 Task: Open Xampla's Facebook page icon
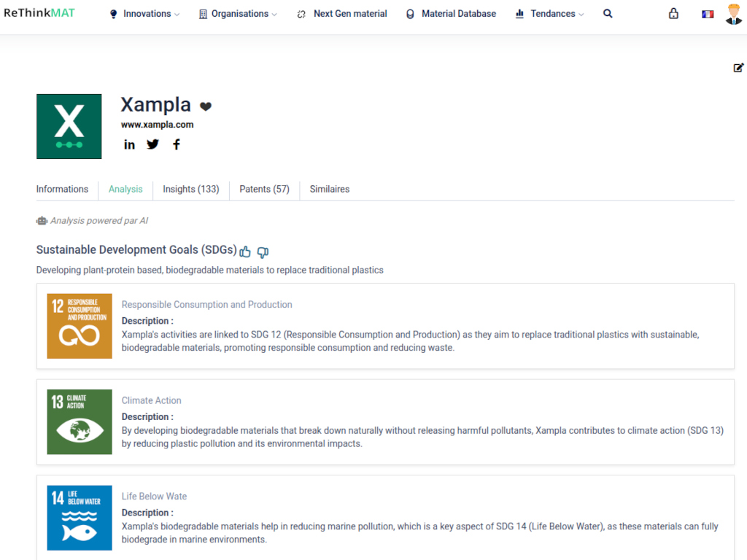coord(177,144)
